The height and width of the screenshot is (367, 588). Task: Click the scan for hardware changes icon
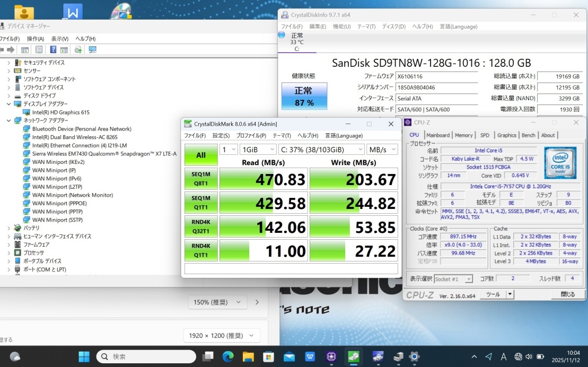pyautogui.click(x=93, y=50)
